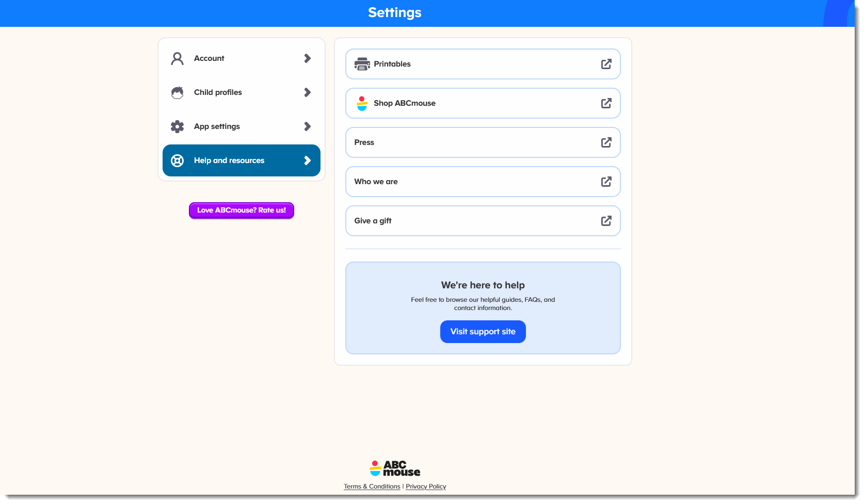Screen dimensions: 864x504
Task: Open the Give a gift row
Action: [x=483, y=221]
